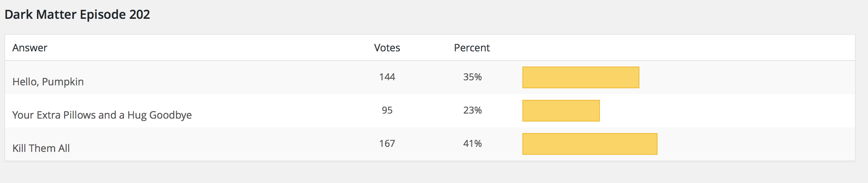The width and height of the screenshot is (868, 183).
Task: Click the 23% percent value
Action: [x=472, y=110]
